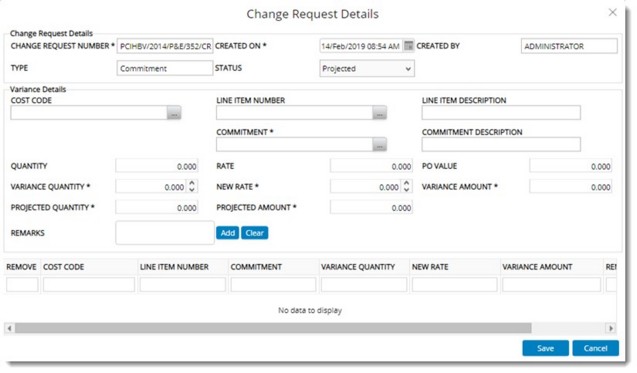The width and height of the screenshot is (637, 373).
Task: Select the Variance Amount filter box
Action: 552,284
